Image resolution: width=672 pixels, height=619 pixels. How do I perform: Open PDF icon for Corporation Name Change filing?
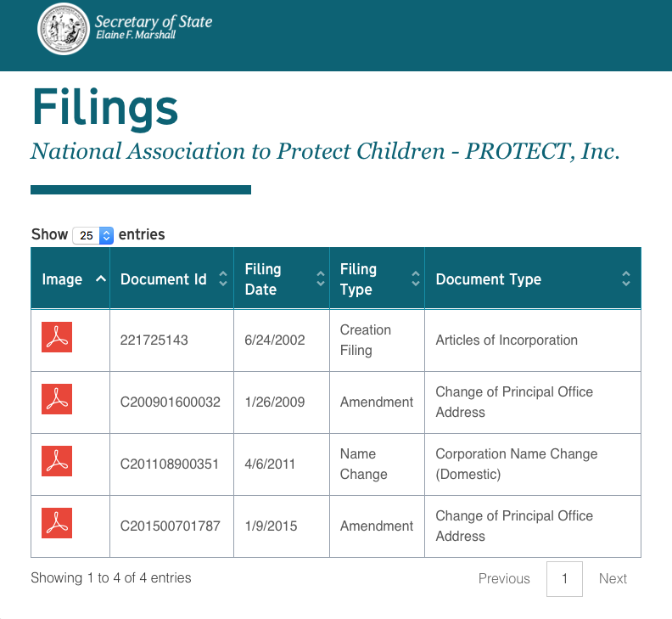[57, 461]
